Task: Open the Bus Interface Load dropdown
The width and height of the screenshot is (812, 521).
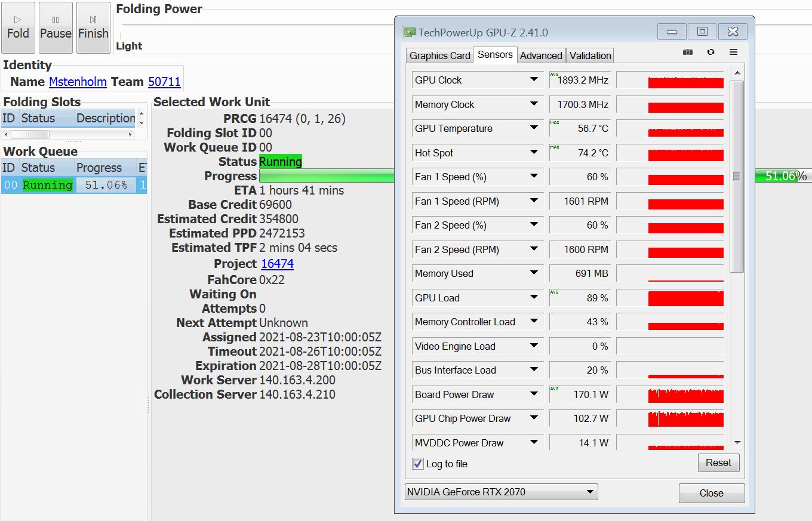Action: click(x=534, y=370)
